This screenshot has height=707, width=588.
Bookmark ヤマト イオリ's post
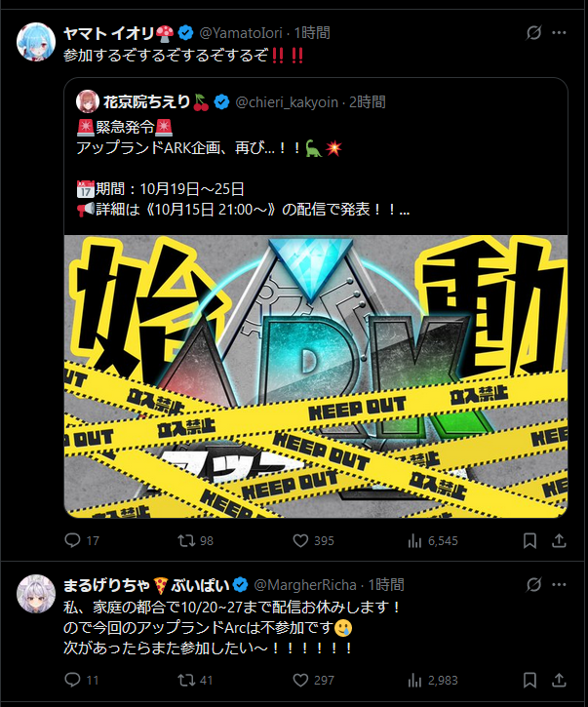[529, 540]
